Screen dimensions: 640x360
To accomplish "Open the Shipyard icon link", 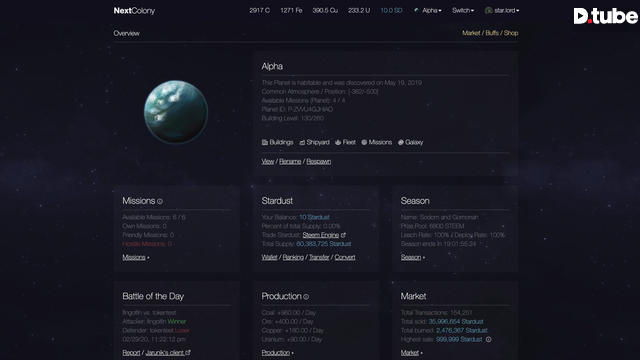I will 314,142.
